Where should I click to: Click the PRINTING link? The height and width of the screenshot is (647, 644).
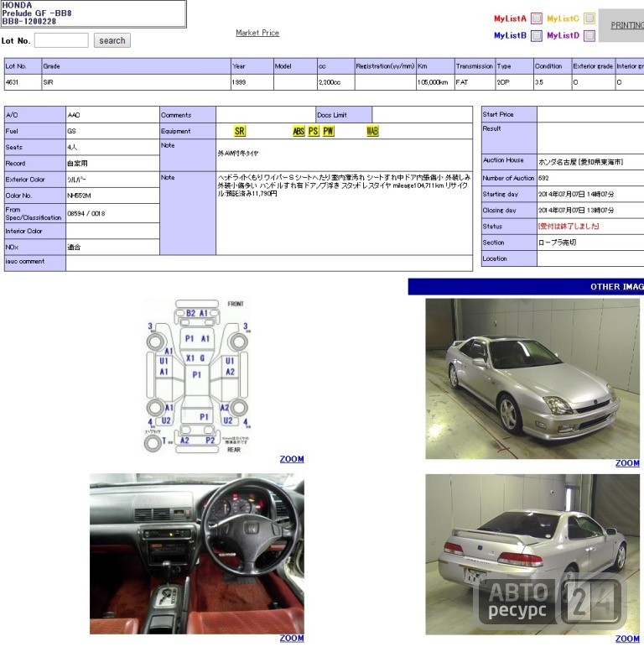(627, 25)
